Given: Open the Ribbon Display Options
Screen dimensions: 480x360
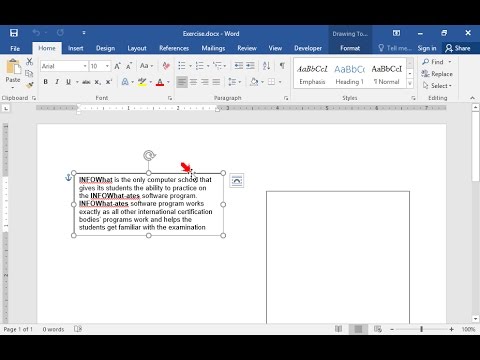Looking at the screenshot, I should point(396,33).
